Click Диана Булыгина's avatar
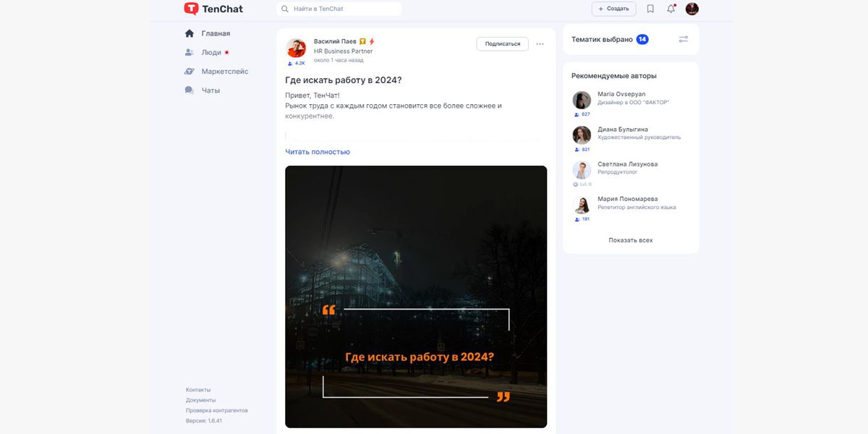 pos(582,135)
